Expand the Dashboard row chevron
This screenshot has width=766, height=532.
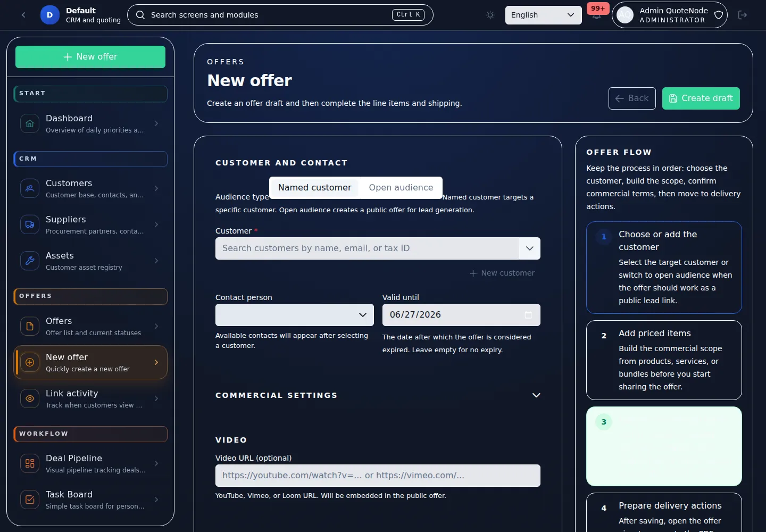coord(156,123)
